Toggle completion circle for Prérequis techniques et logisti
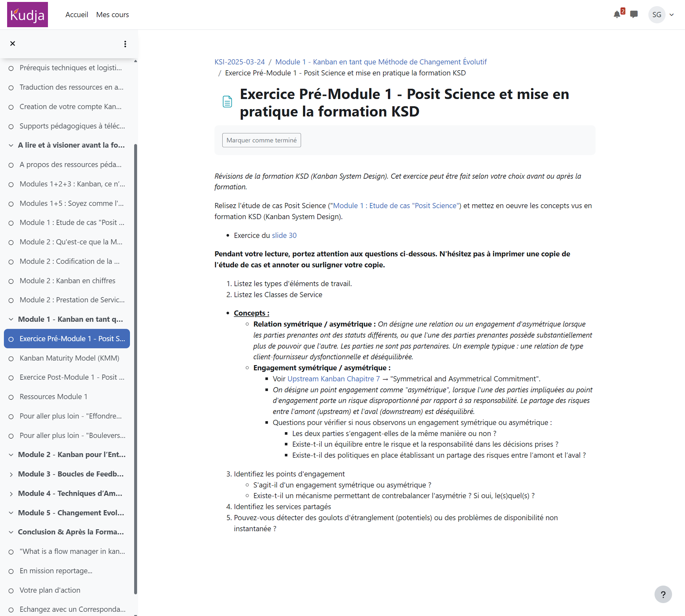This screenshot has height=616, width=685. click(x=11, y=68)
